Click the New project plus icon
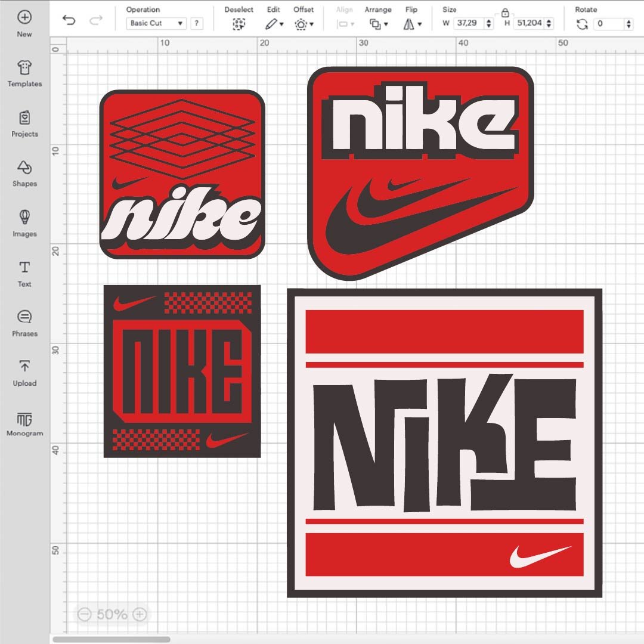The width and height of the screenshot is (644, 644). click(x=24, y=17)
